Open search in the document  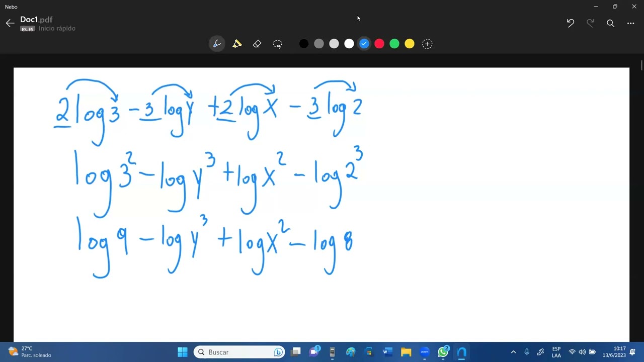pos(610,23)
